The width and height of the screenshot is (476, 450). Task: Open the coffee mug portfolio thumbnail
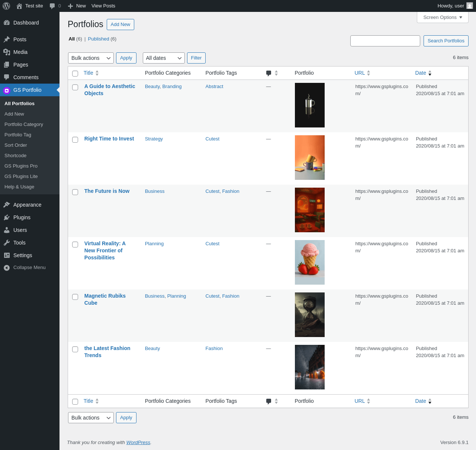point(310,105)
